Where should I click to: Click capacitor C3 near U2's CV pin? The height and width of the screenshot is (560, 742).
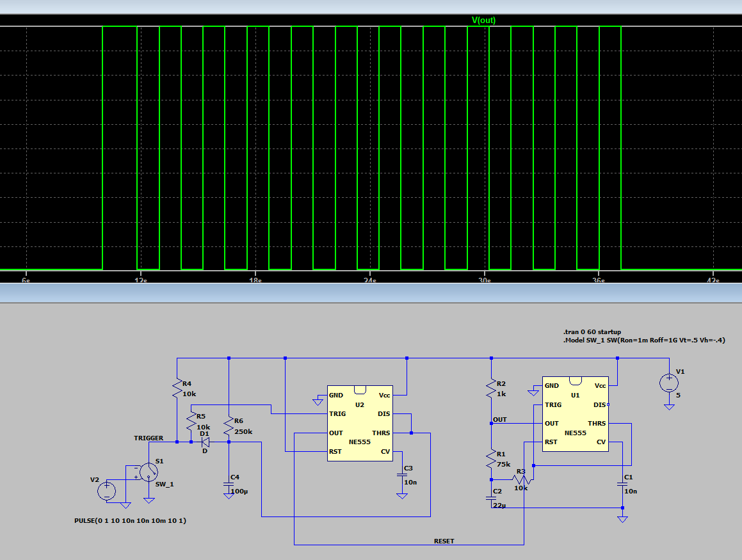pyautogui.click(x=403, y=475)
